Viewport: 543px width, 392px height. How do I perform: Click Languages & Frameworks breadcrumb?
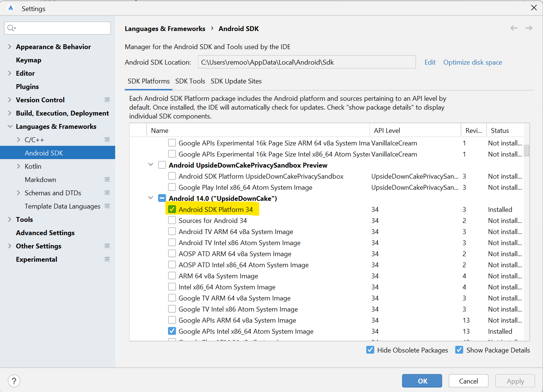pyautogui.click(x=165, y=29)
